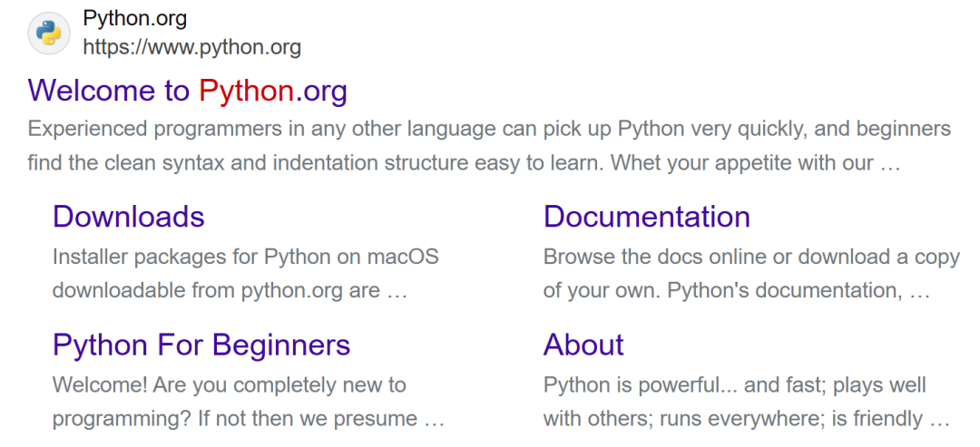Click the 'of your own. Python's documentation' line

click(736, 292)
